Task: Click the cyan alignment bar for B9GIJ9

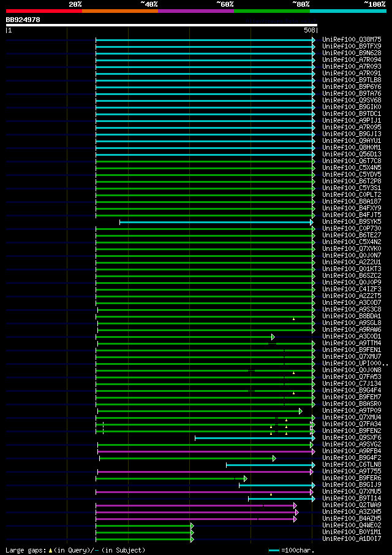Action: 277,486
